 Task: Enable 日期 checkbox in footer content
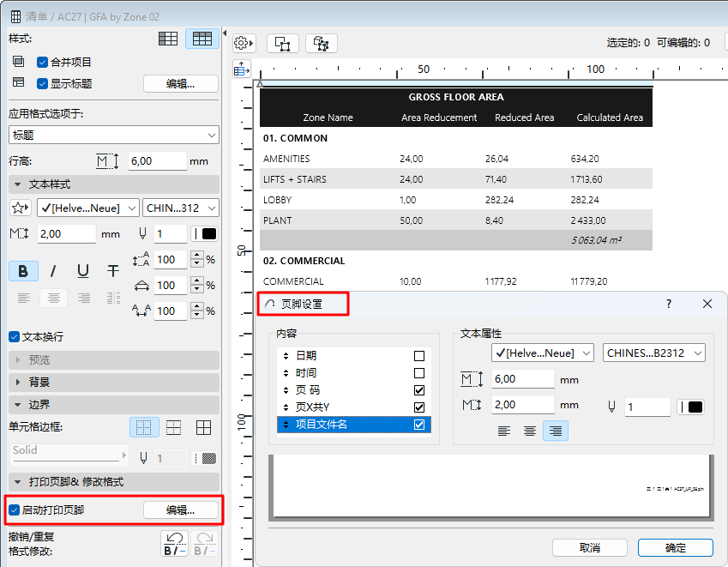(x=419, y=355)
